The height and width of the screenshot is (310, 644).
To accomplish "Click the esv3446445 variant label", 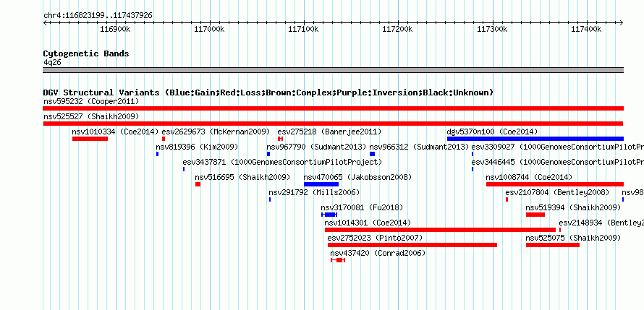I will click(x=558, y=162).
